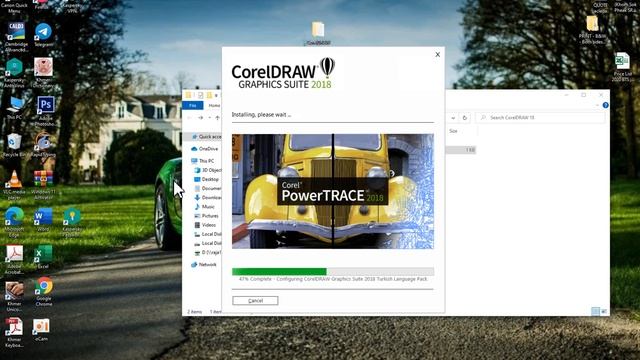Open Downloads in Explorer sidebar
Image resolution: width=640 pixels, height=360 pixels.
[208, 198]
